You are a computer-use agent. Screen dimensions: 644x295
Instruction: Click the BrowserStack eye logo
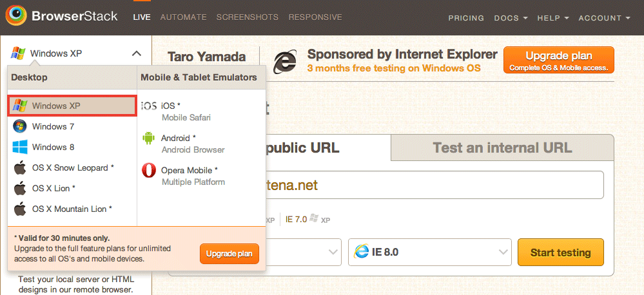[16, 16]
